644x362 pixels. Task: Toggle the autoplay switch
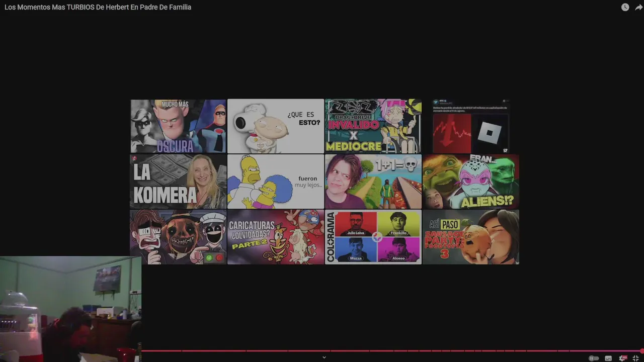594,358
